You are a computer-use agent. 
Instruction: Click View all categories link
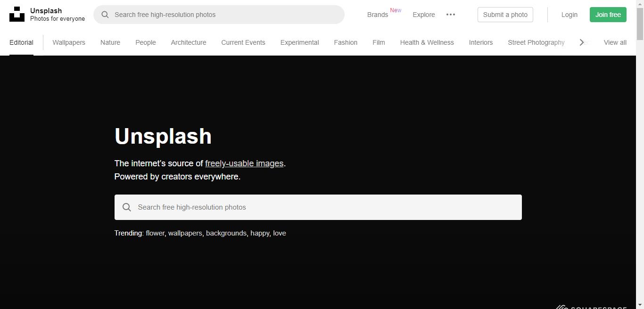pyautogui.click(x=615, y=42)
